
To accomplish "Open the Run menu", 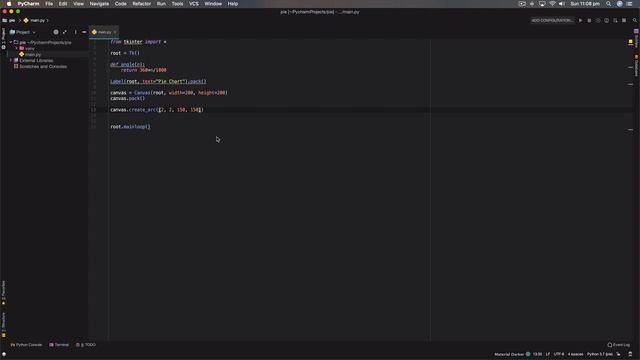I will tap(161, 4).
